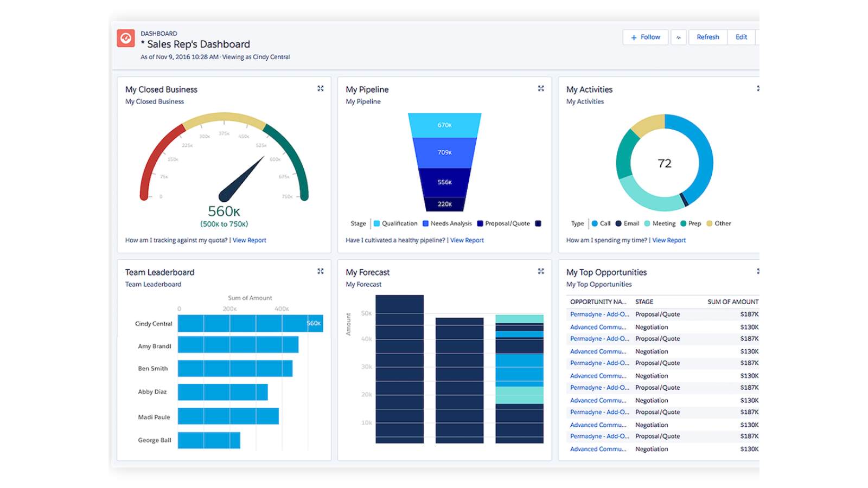Follow this dashboard
868x488 pixels.
tap(646, 37)
